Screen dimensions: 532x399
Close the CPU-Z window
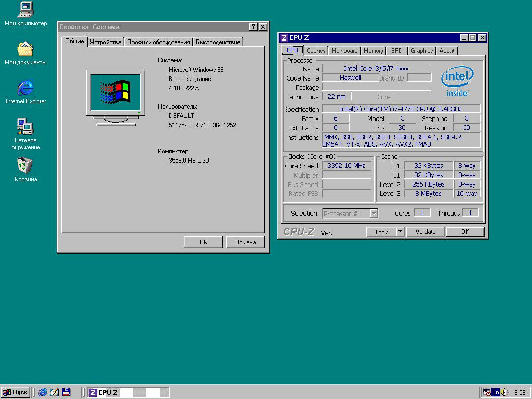coord(482,37)
